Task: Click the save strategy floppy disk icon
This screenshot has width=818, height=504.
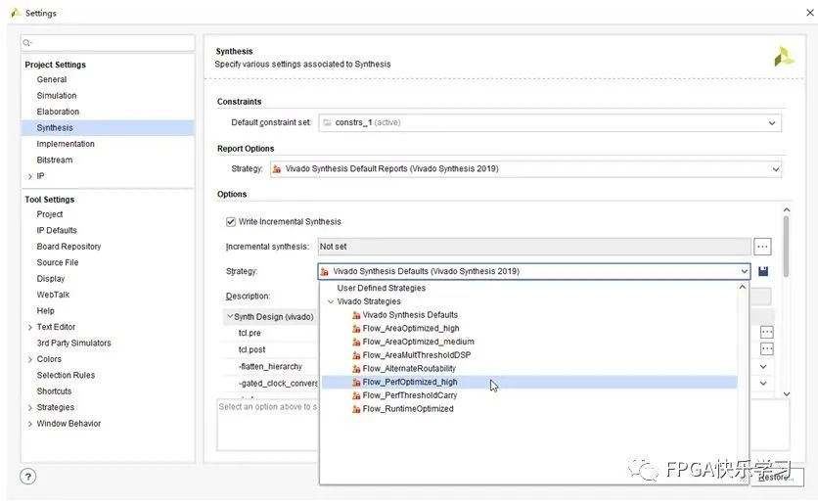Action: [x=763, y=271]
